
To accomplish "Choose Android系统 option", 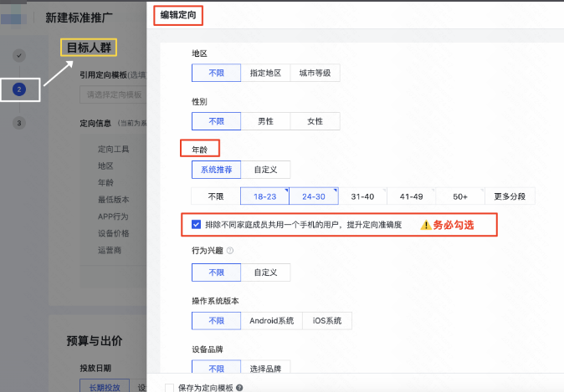I will (272, 320).
